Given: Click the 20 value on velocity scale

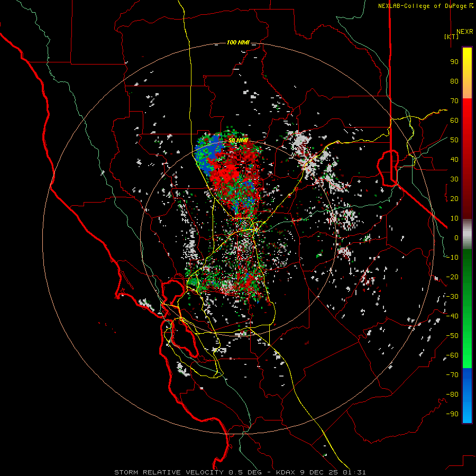Looking at the screenshot, I should 454,199.
